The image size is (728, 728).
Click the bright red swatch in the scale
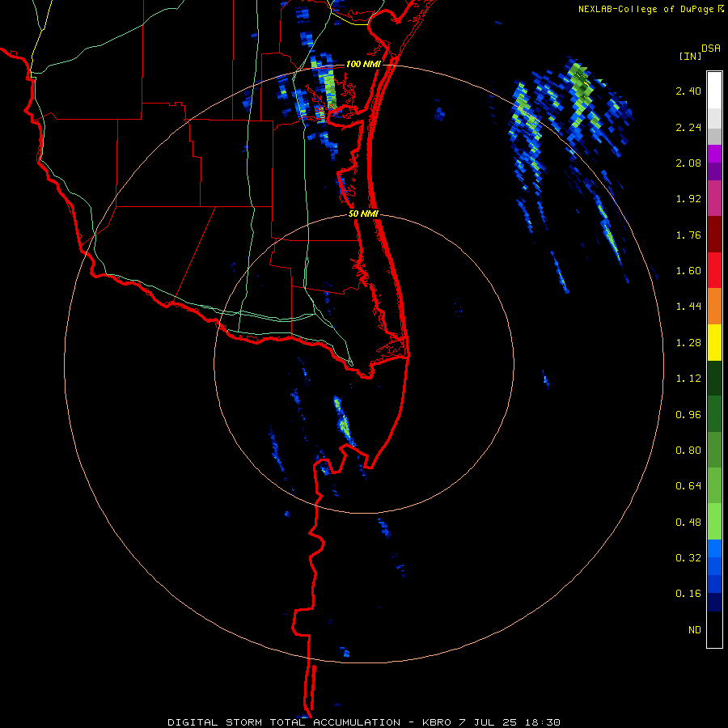(714, 271)
